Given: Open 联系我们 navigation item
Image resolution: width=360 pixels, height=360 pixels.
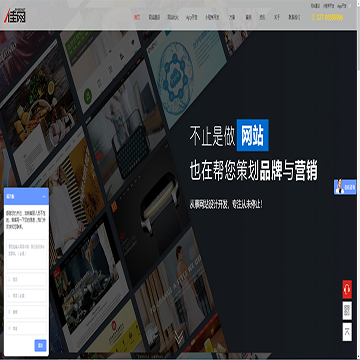Looking at the screenshot, I should (x=294, y=17).
